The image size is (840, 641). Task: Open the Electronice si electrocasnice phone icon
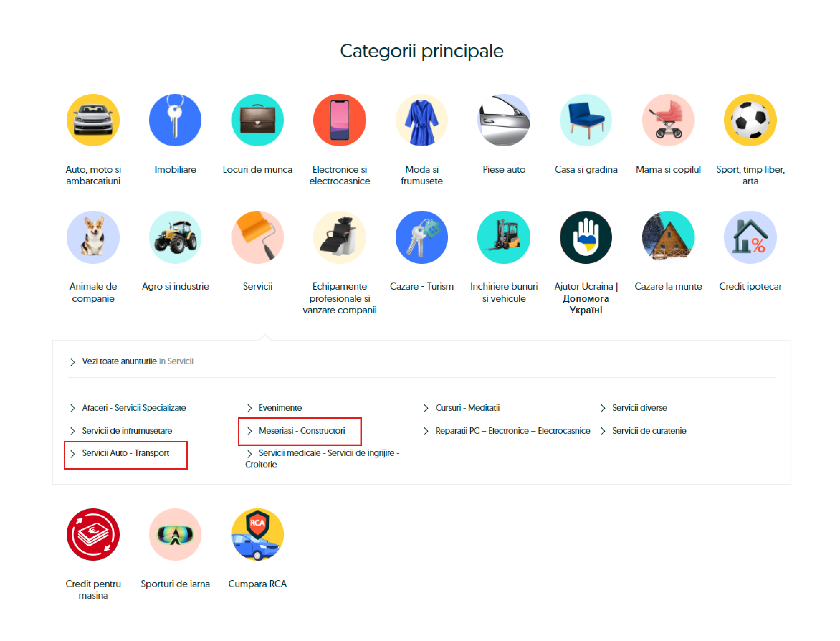coord(339,120)
